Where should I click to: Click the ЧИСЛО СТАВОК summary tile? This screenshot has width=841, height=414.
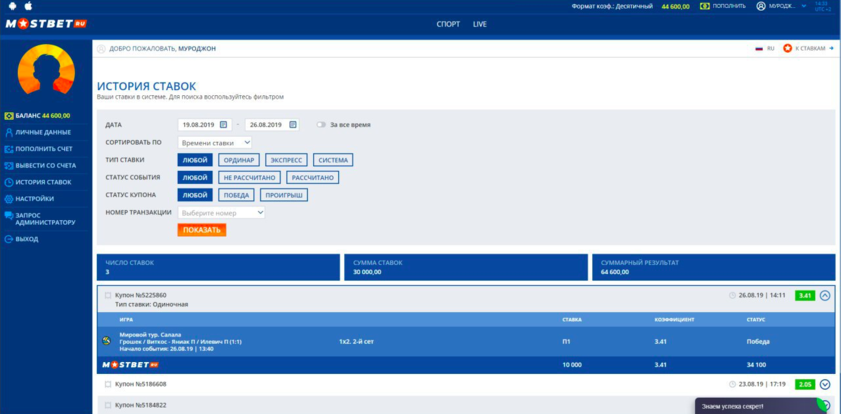(x=218, y=267)
